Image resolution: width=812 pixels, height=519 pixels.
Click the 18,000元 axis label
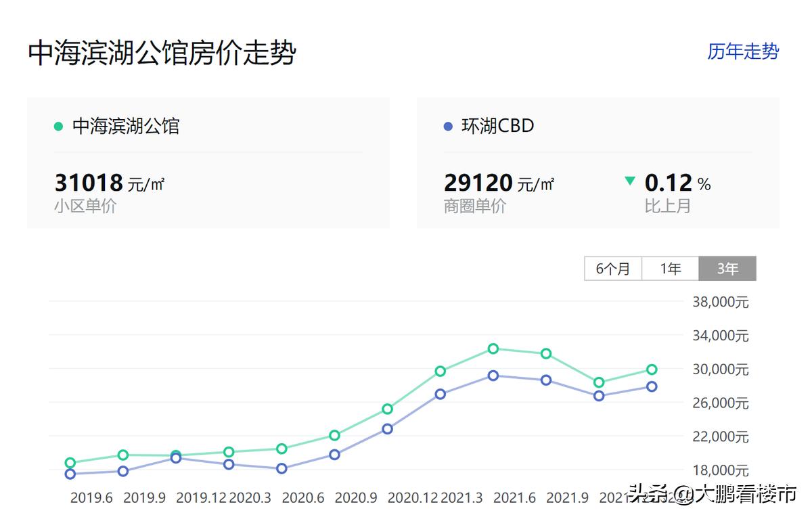tap(721, 471)
